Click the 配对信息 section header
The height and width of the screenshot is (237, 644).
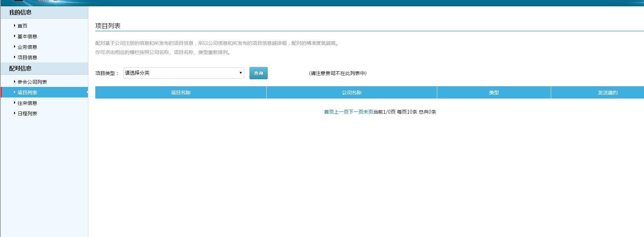20,69
